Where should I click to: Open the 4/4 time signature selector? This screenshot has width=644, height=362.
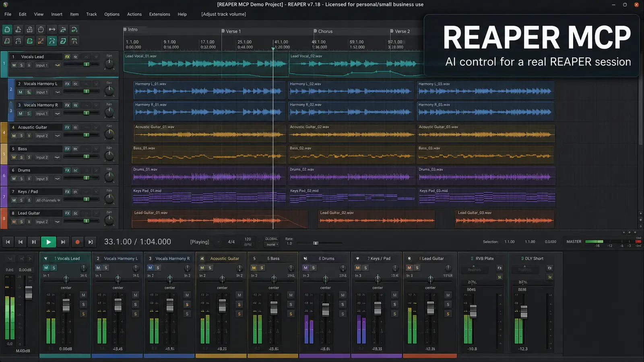(231, 242)
